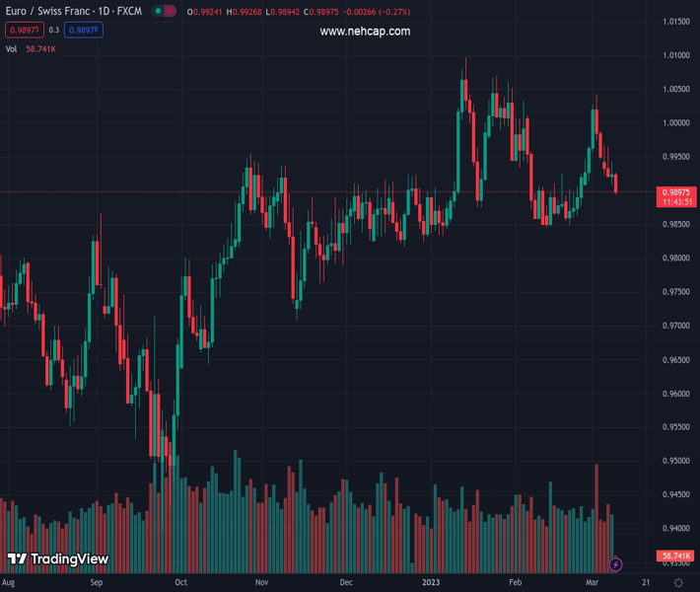Screen dimensions: 700x592
Task: Open chart settings gear at bottom right
Action: click(676, 583)
